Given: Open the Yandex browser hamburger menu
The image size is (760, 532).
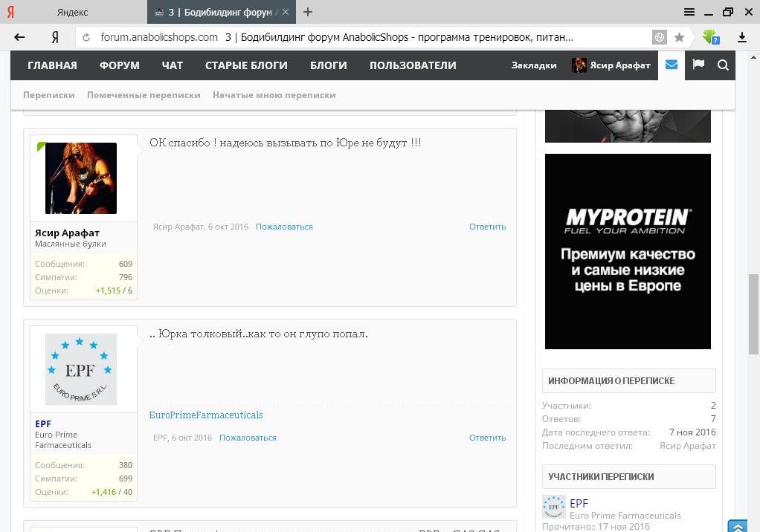Looking at the screenshot, I should (689, 12).
